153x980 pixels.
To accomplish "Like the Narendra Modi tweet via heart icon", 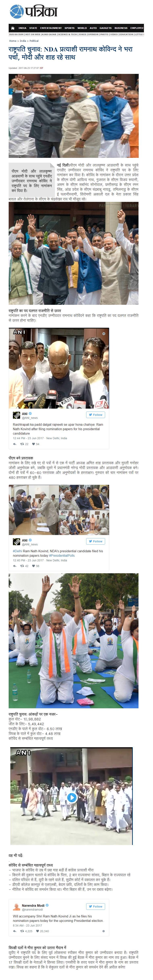I will pos(38,931).
